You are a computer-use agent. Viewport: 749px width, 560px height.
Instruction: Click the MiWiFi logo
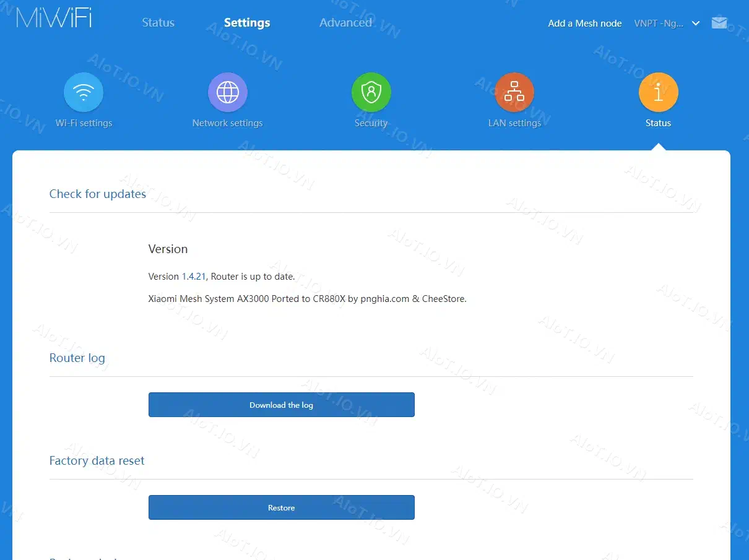click(54, 18)
